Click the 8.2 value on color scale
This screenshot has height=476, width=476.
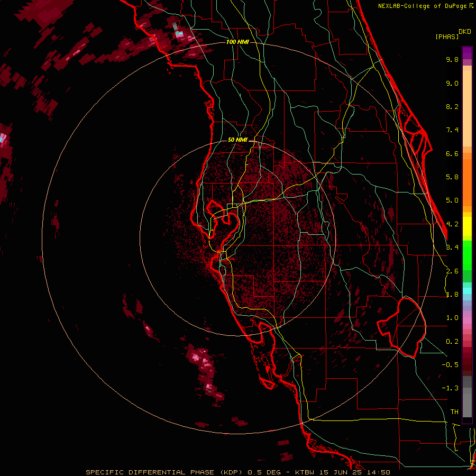click(x=452, y=106)
